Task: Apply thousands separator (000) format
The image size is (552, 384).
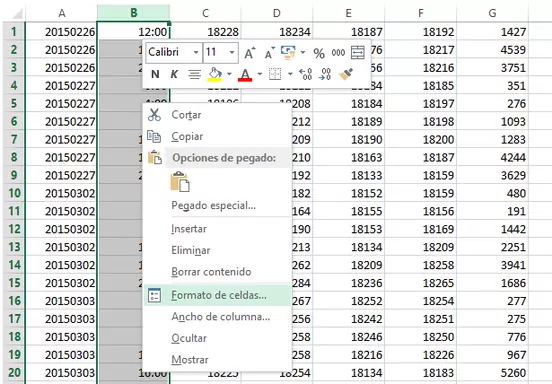Action: tap(338, 53)
